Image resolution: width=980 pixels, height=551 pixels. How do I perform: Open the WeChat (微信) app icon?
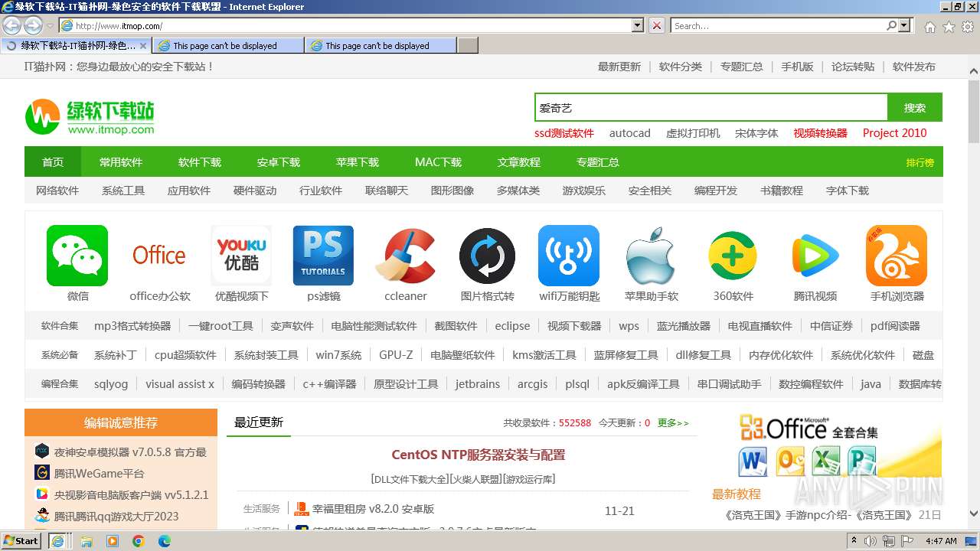pos(77,256)
